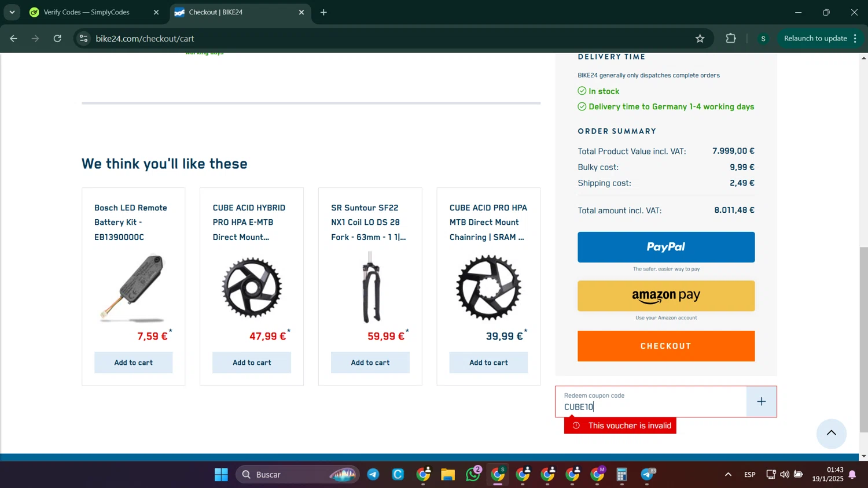Viewport: 868px width, 488px height.
Task: Open the Chrome profile S avatar
Action: click(763, 39)
